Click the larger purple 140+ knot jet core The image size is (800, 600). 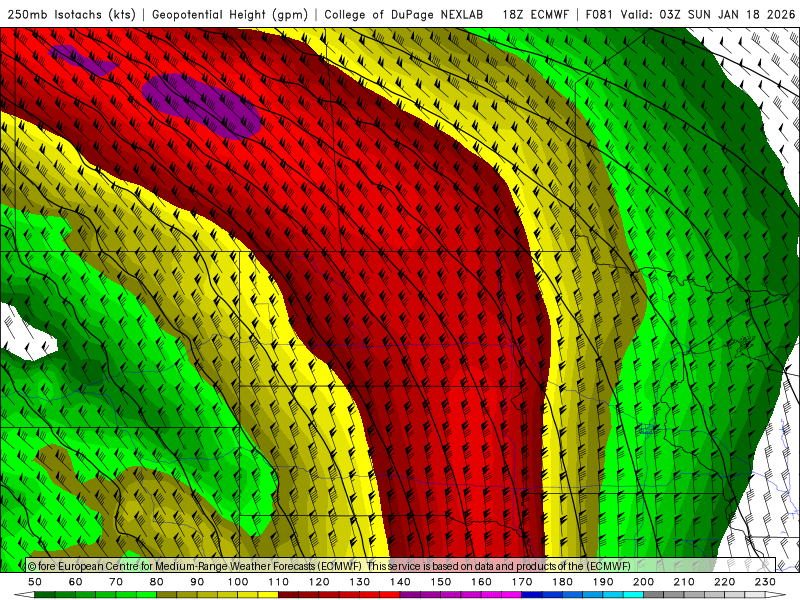(x=202, y=106)
